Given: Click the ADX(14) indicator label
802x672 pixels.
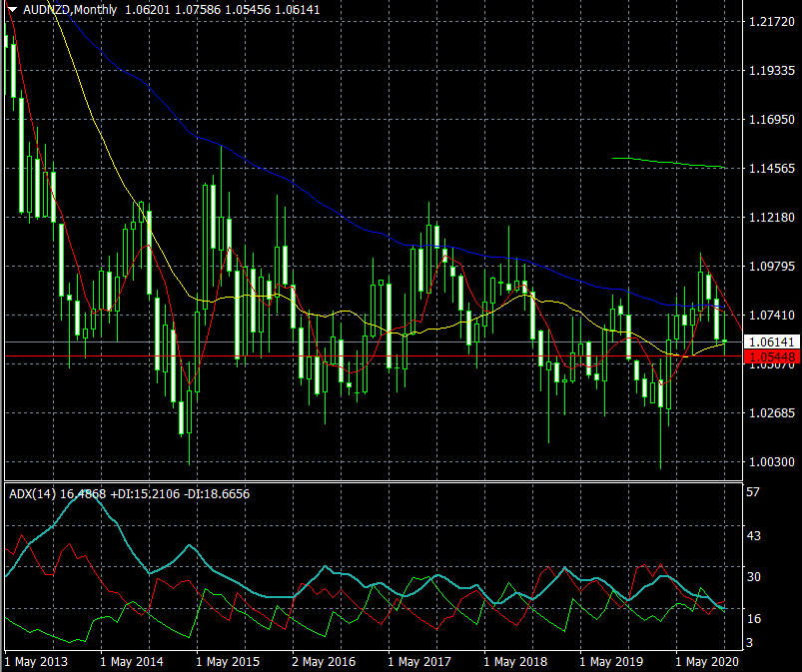Looking at the screenshot, I should click(32, 494).
